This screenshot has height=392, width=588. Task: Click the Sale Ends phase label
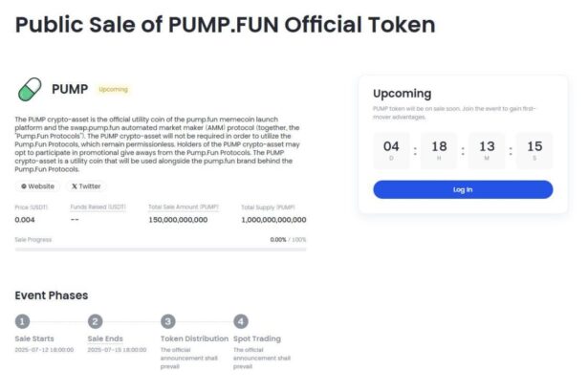[107, 338]
